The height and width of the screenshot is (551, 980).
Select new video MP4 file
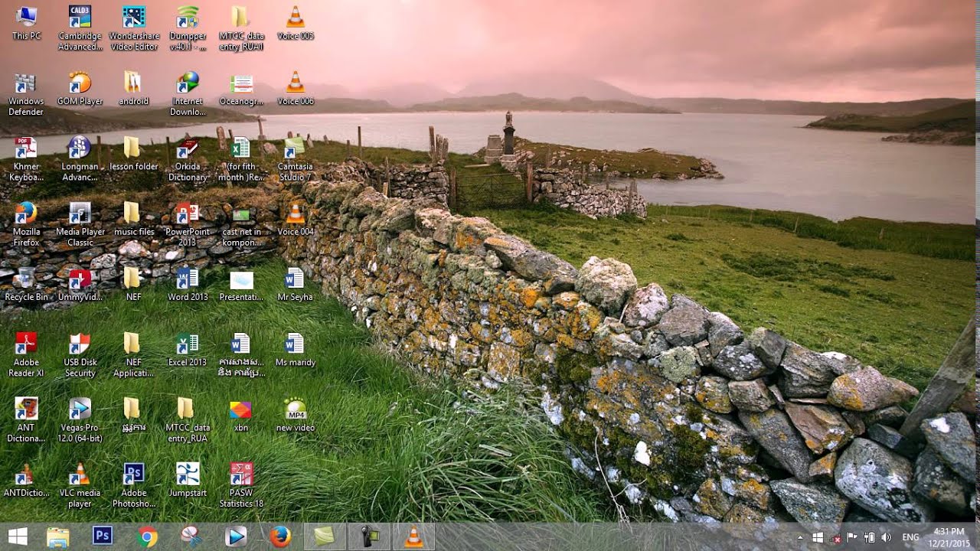(x=295, y=415)
